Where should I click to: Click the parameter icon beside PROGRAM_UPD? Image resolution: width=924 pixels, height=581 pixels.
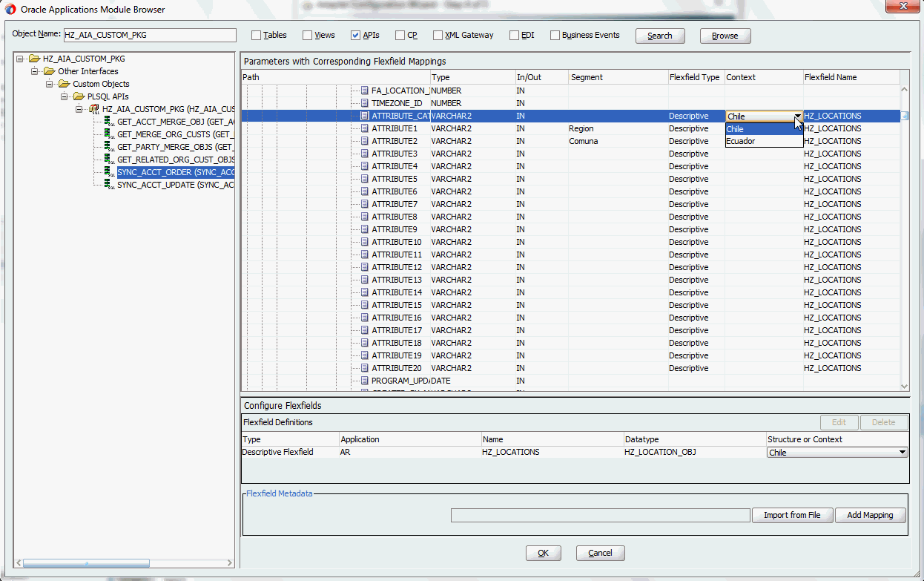point(364,381)
